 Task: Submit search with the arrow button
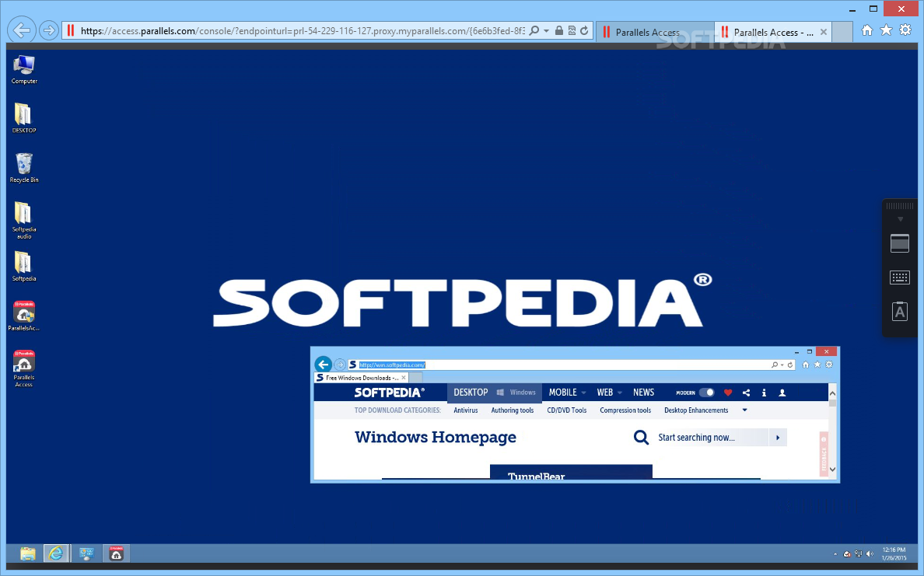778,438
